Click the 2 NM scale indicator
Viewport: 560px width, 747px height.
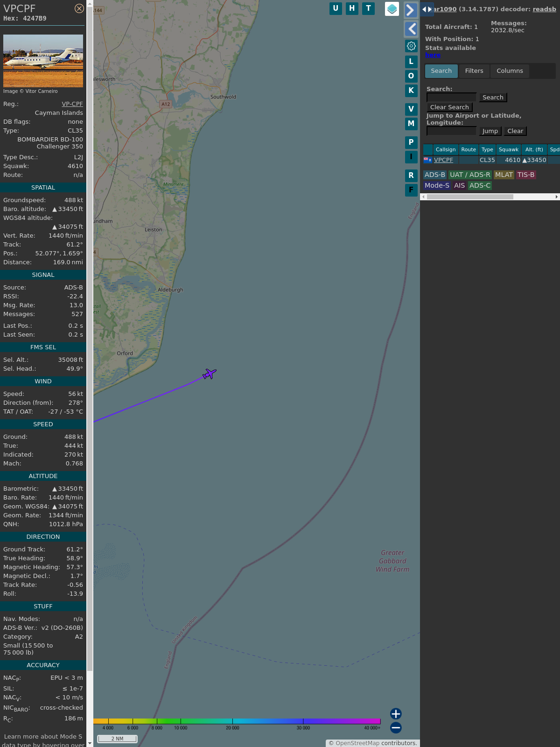(x=117, y=739)
